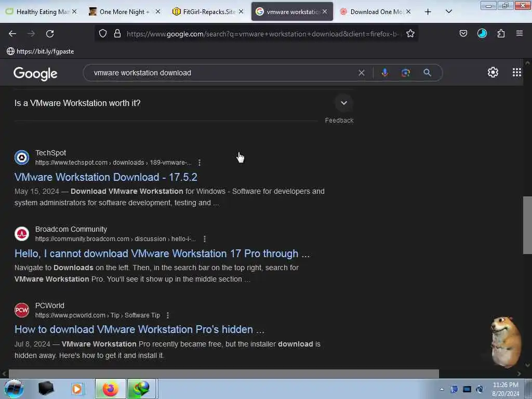The height and width of the screenshot is (399, 532).
Task: Click the Firefox account avatar icon
Action: [x=482, y=33]
